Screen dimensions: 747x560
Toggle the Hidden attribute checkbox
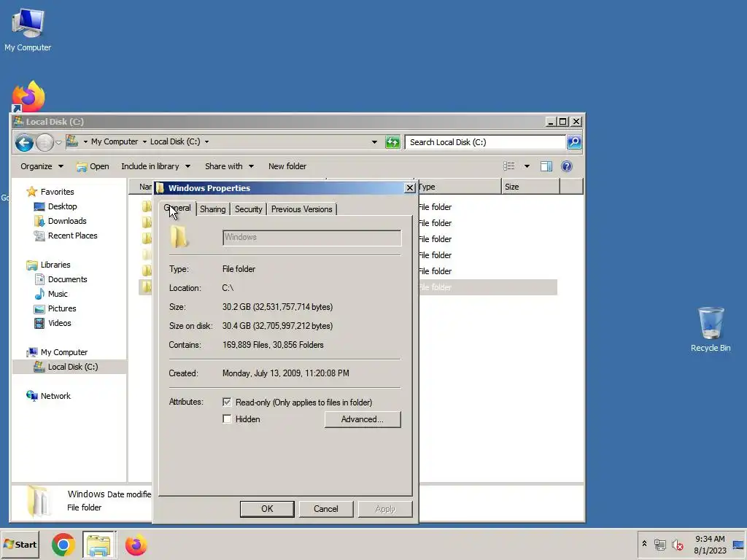[227, 419]
